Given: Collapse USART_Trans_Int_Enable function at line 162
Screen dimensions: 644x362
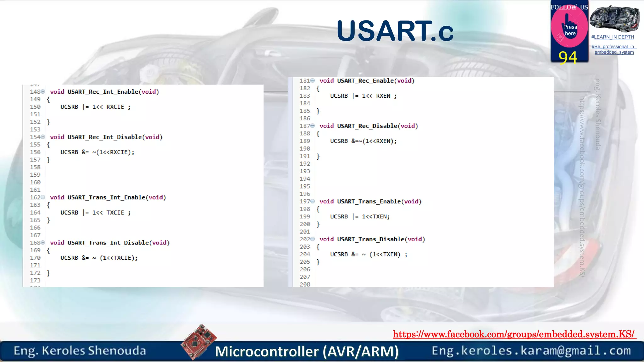Looking at the screenshot, I should pos(43,197).
